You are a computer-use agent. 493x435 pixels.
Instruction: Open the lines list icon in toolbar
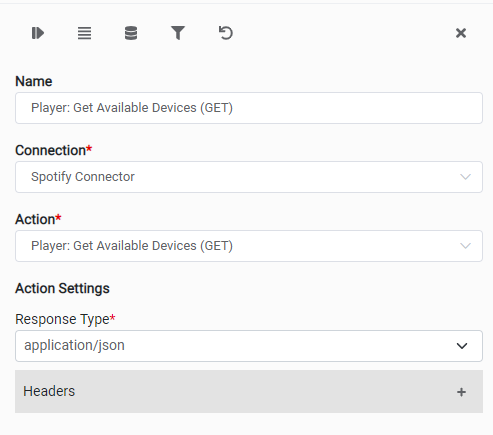84,33
